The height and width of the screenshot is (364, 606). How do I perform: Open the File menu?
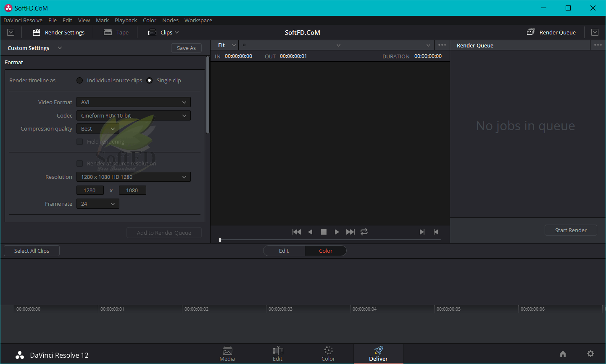point(53,20)
